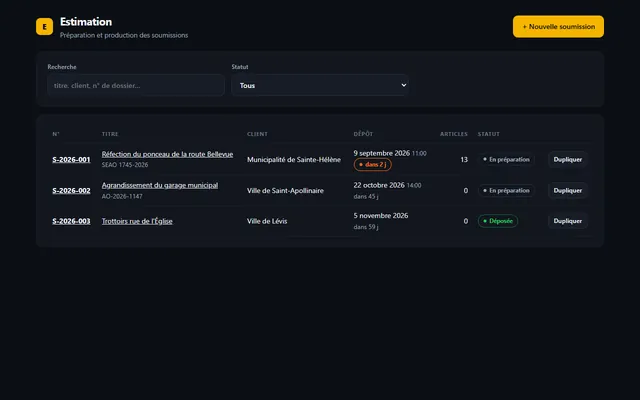This screenshot has height=400, width=640.
Task: Focus the Recherche search field
Action: (x=136, y=85)
